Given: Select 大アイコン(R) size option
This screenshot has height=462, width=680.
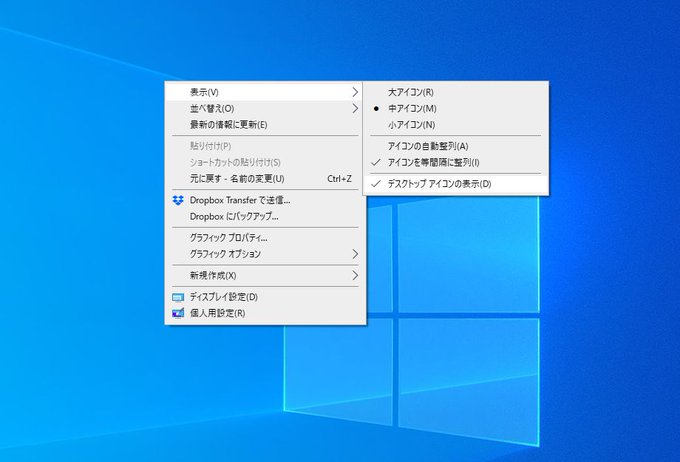Looking at the screenshot, I should coord(456,92).
